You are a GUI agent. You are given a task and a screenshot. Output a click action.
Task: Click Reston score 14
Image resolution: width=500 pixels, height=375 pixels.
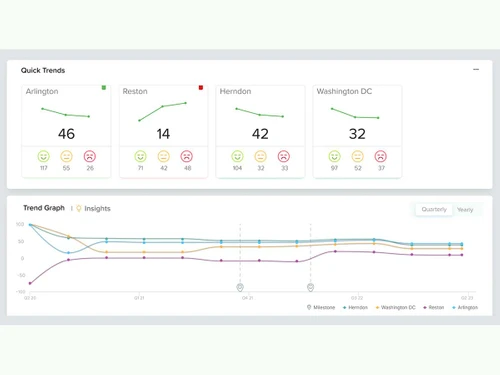163,134
